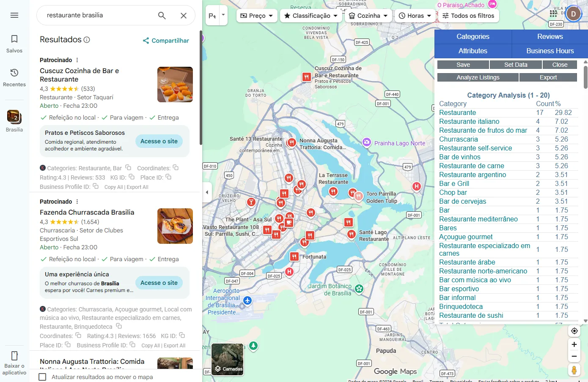
Task: Open 'Nonna Augusta Trattoria: Comida' listing
Action: (x=92, y=362)
